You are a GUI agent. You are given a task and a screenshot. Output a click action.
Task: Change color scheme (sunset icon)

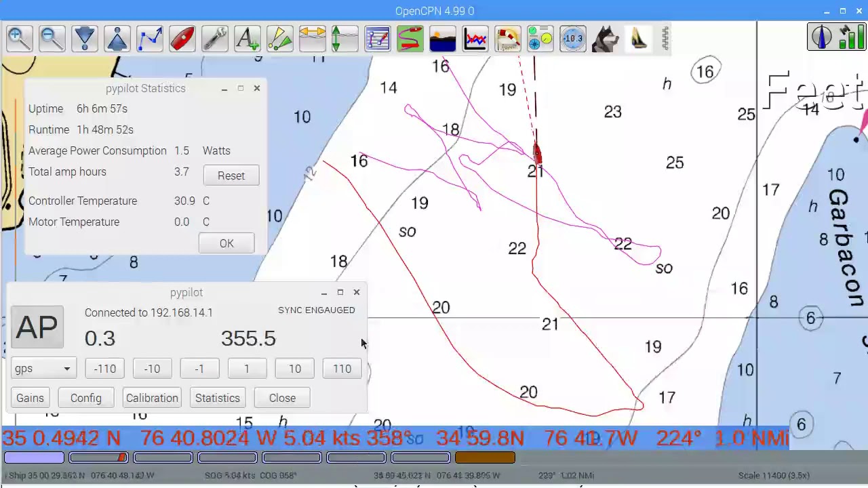point(443,39)
